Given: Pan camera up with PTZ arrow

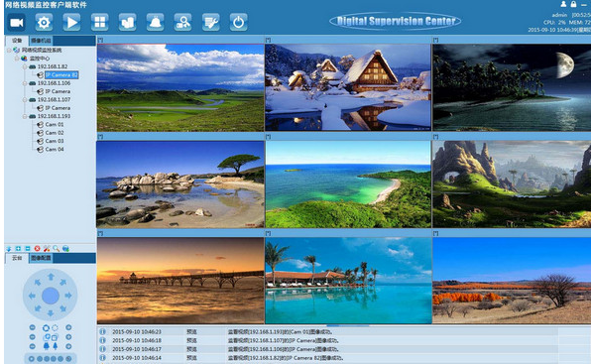Looking at the screenshot, I should [x=51, y=277].
